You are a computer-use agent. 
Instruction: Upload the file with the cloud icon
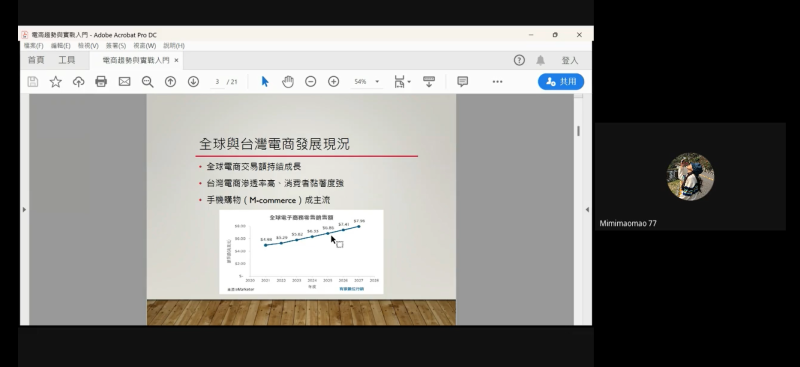click(79, 82)
